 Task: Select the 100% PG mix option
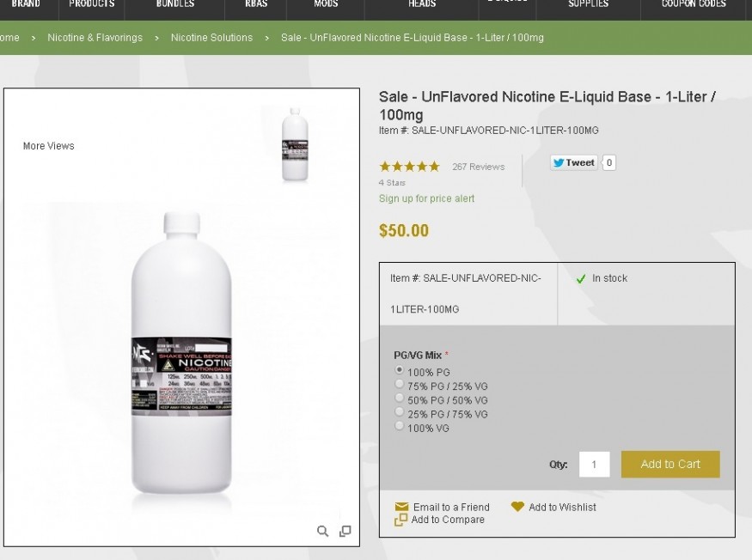[399, 370]
